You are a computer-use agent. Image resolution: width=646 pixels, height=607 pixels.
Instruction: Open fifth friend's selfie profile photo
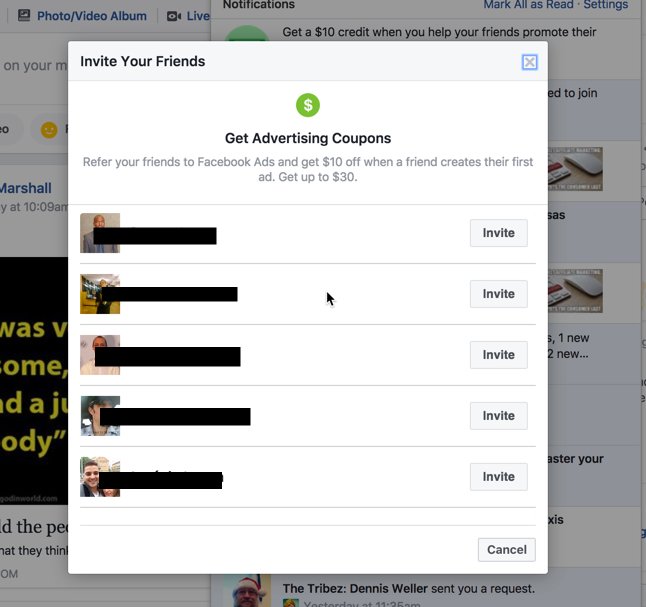point(100,477)
